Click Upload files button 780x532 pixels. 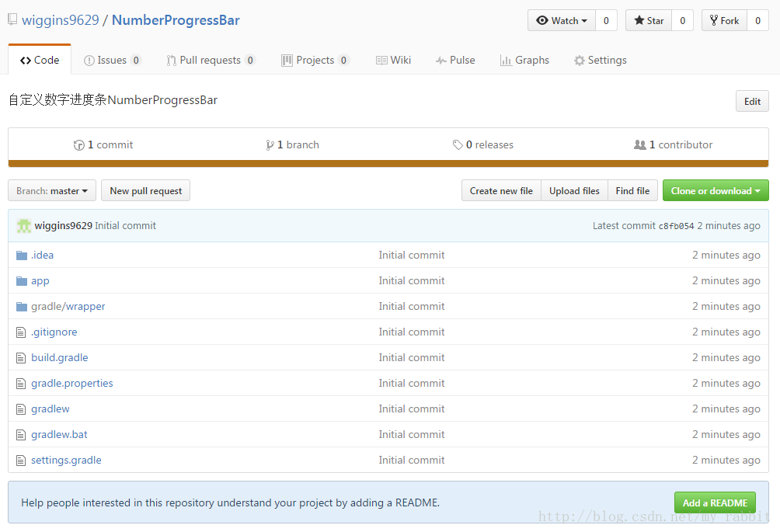click(x=575, y=191)
